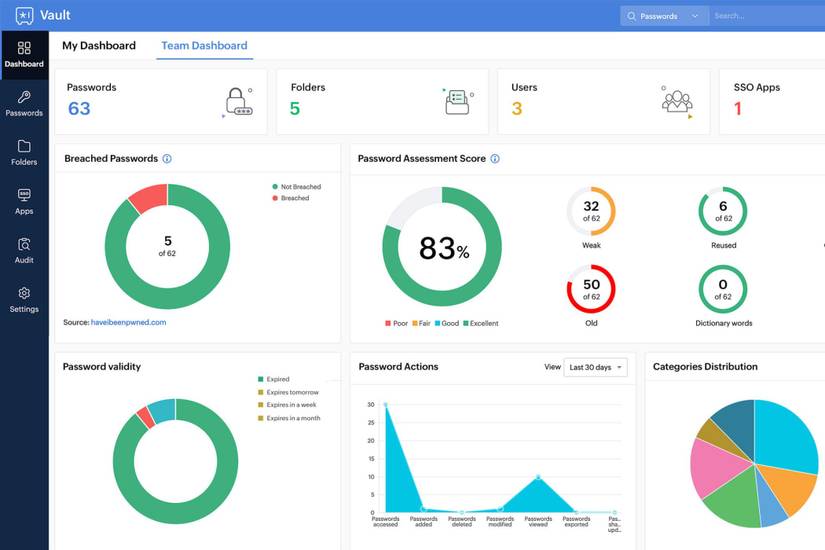Click the Excellent legend green swatch
The width and height of the screenshot is (825, 550).
click(466, 323)
